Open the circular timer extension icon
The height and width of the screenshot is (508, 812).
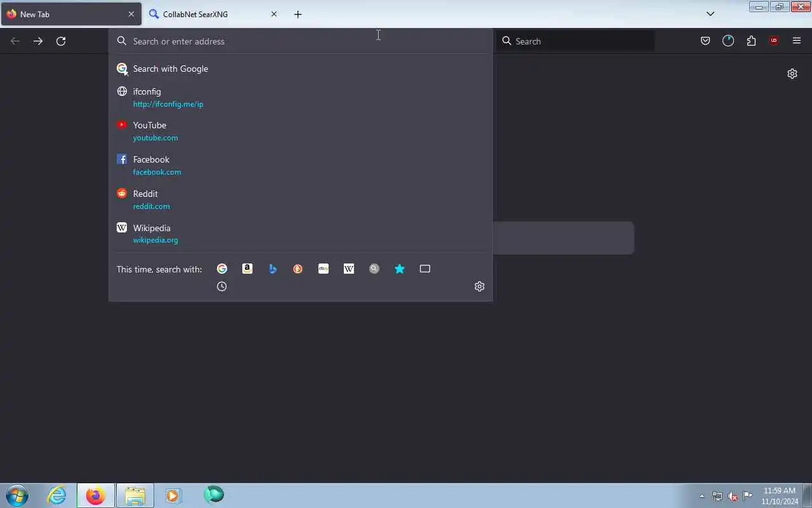click(728, 41)
